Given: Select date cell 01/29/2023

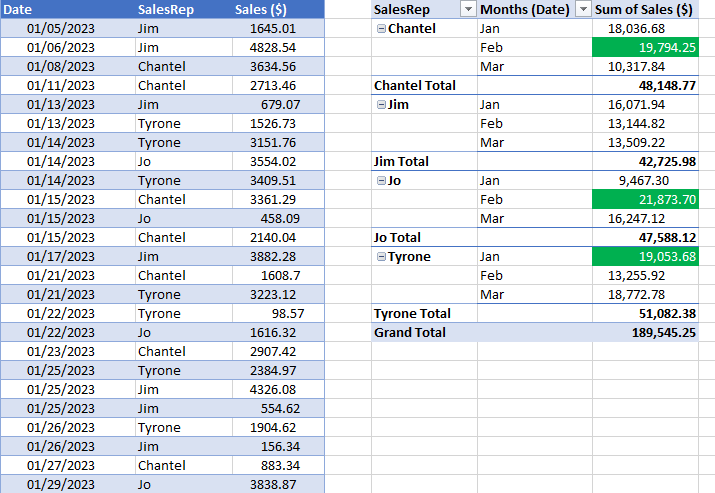Looking at the screenshot, I should point(68,484).
